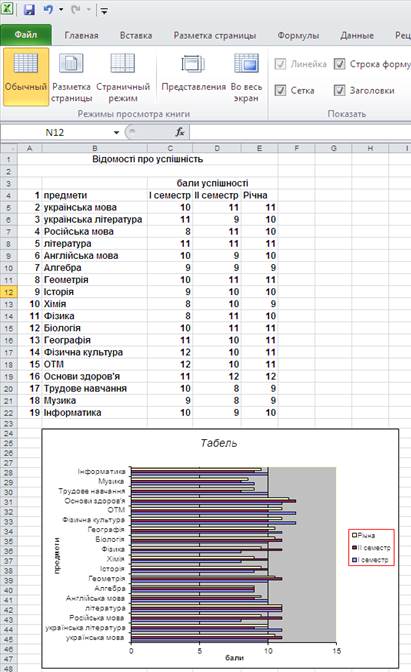Click the Undo arrow icon

point(48,9)
